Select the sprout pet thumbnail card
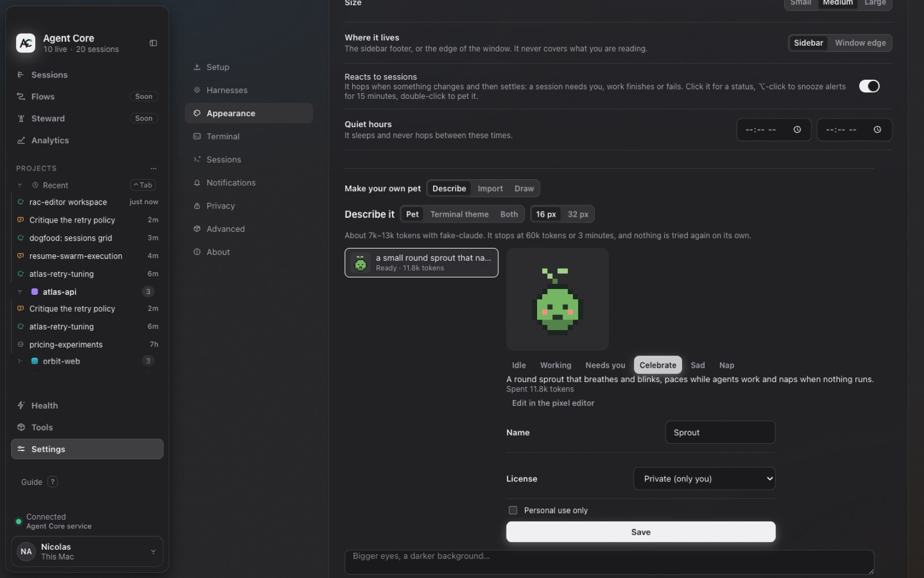924x578 pixels. 422,262
